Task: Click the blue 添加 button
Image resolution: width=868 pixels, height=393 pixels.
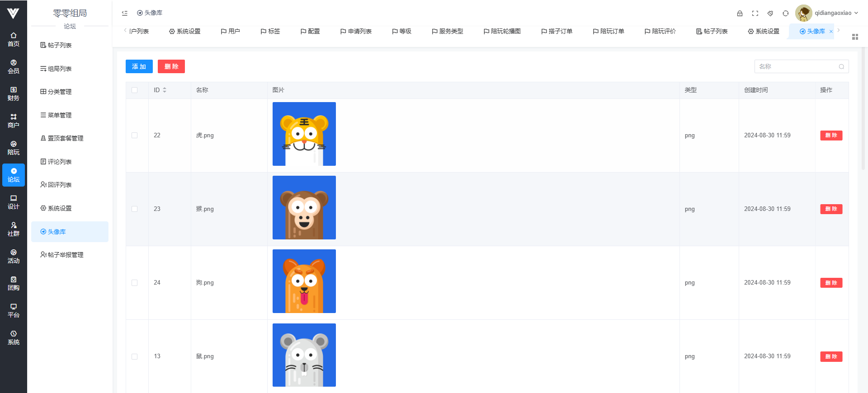Action: point(139,66)
